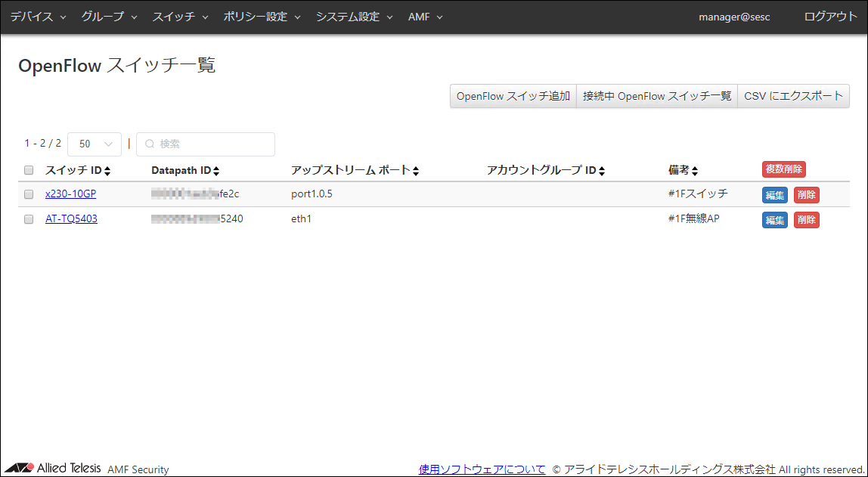
Task: Open the page size dropdown showing 50
Action: click(94, 144)
